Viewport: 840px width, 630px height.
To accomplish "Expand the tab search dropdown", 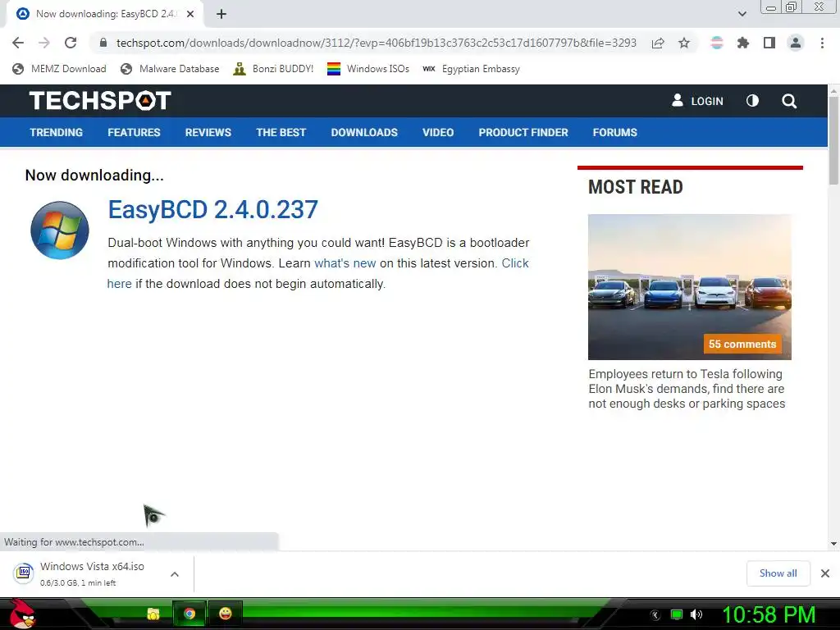I will click(x=742, y=14).
